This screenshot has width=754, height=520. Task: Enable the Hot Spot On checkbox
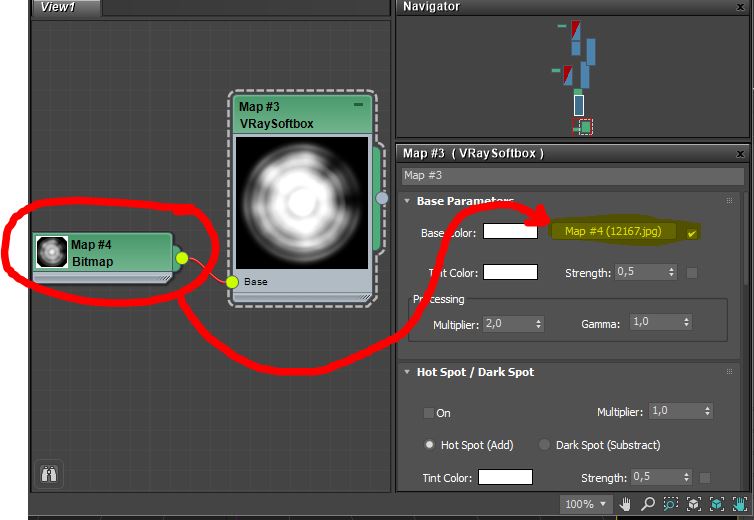[429, 412]
